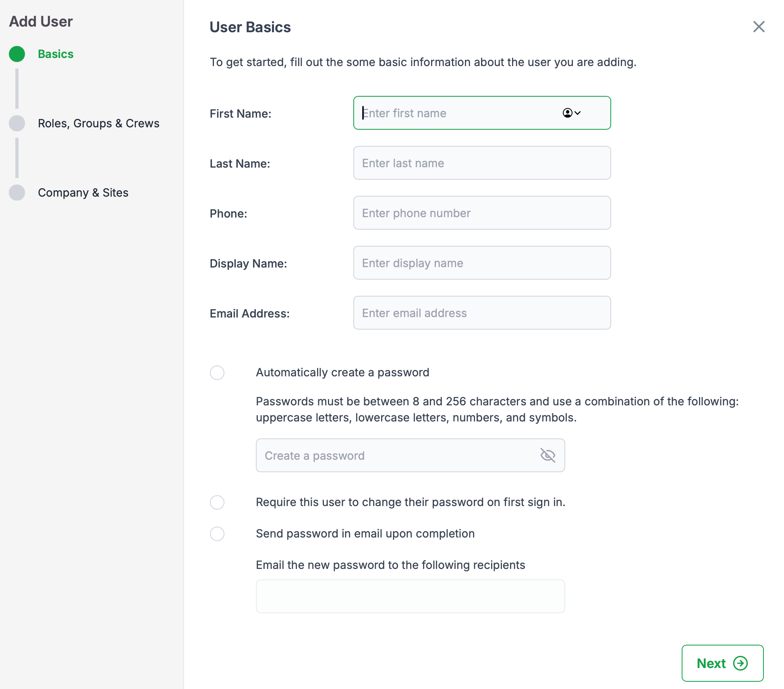Close the Add User dialog
This screenshot has width=784, height=689.
tap(759, 27)
